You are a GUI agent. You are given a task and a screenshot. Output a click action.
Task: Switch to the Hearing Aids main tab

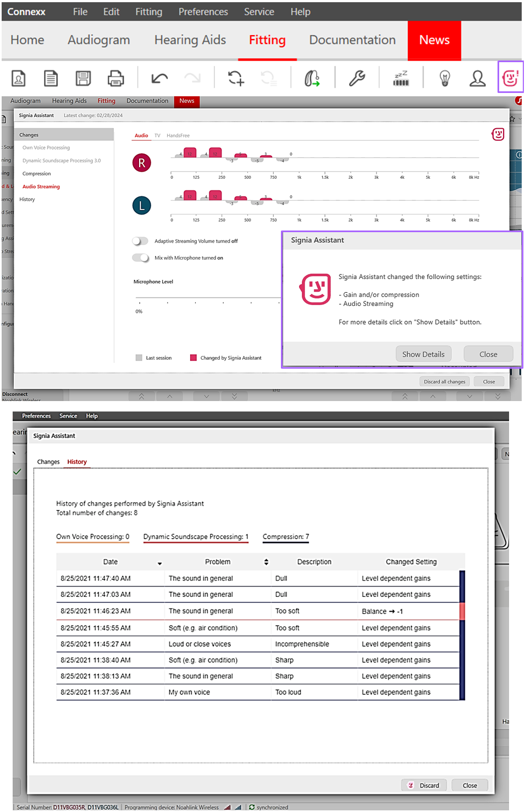pos(190,40)
